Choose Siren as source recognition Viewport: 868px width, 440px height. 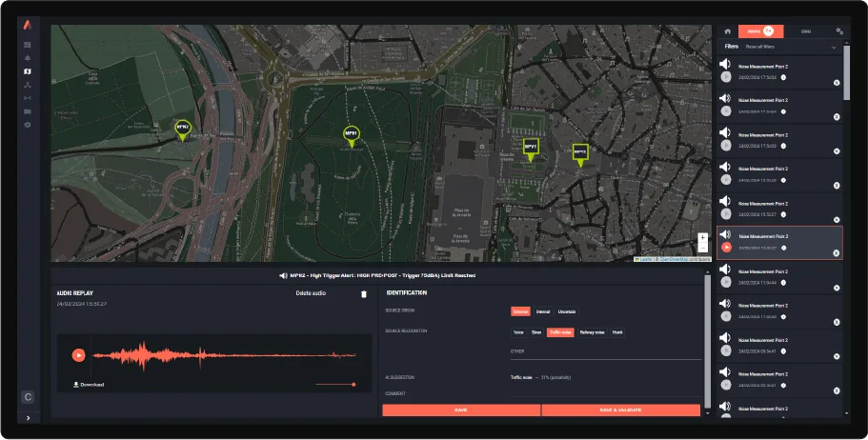pyautogui.click(x=536, y=332)
